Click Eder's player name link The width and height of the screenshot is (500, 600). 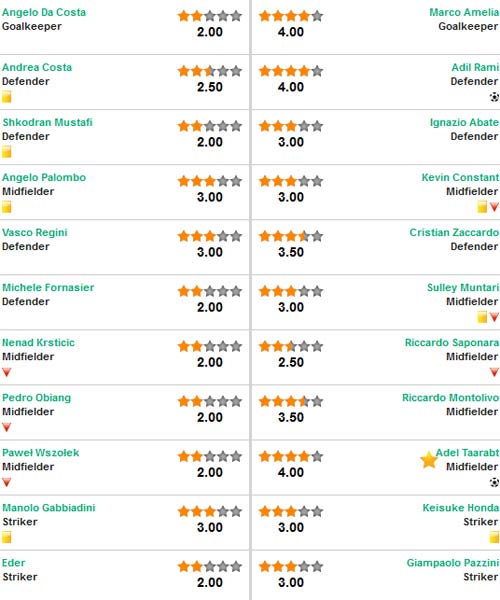click(x=13, y=563)
